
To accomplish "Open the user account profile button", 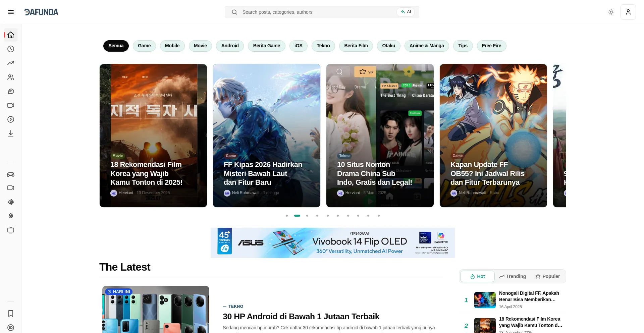I will 628,12.
